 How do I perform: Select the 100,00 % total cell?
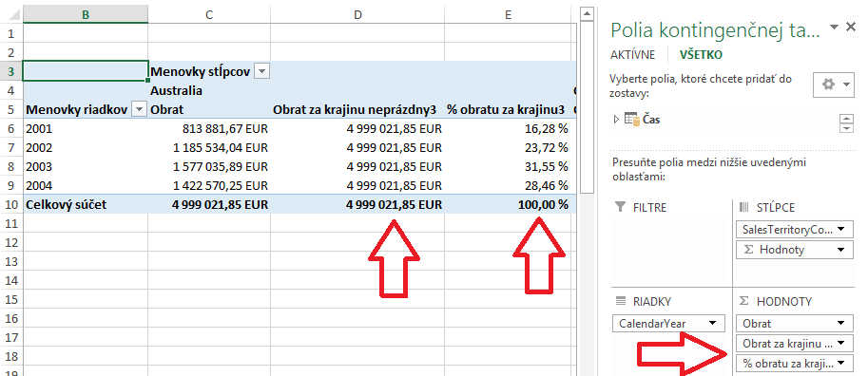pyautogui.click(x=509, y=204)
